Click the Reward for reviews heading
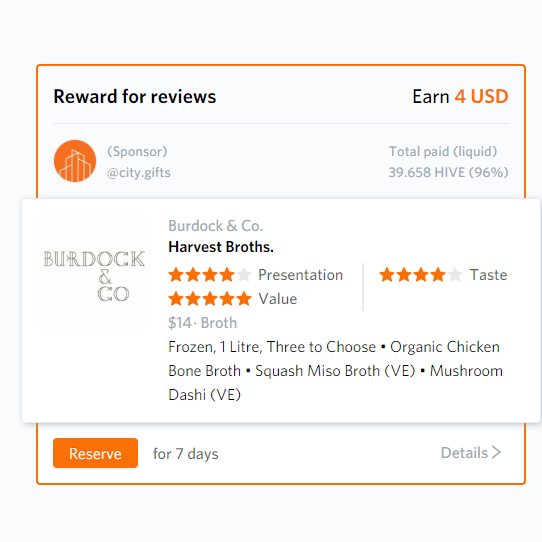 click(134, 96)
